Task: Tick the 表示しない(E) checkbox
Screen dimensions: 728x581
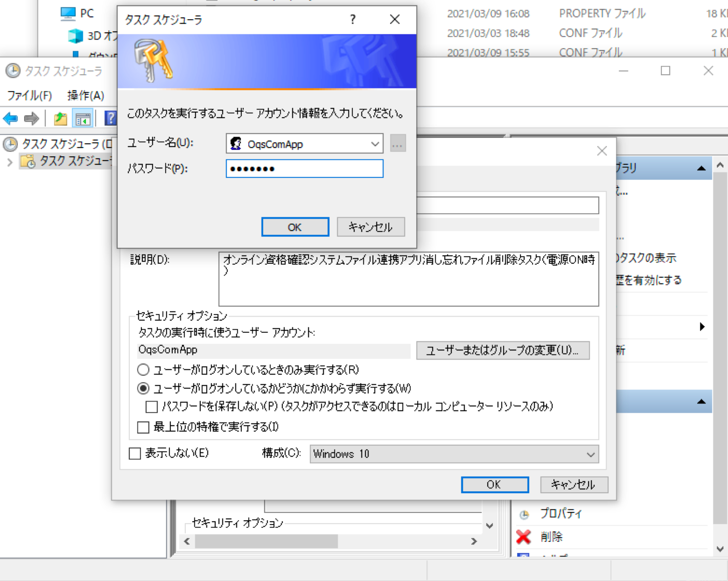Action: (x=135, y=453)
